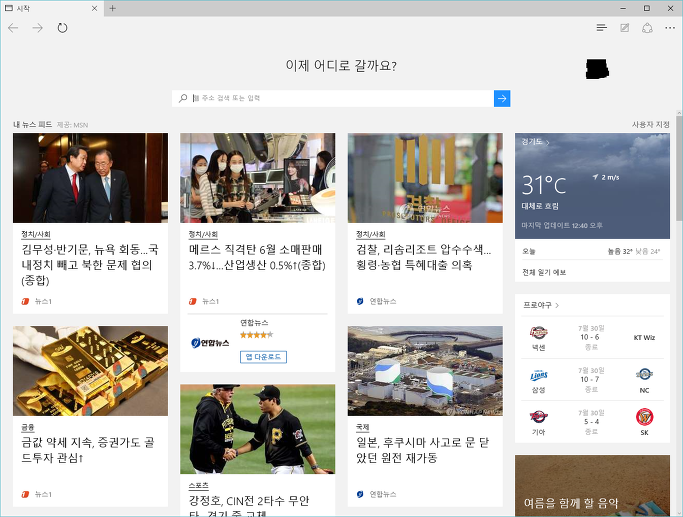Image resolution: width=683 pixels, height=517 pixels.
Task: Open the 김무성·반기문 뉴욕 회동 article headline
Action: click(90, 265)
